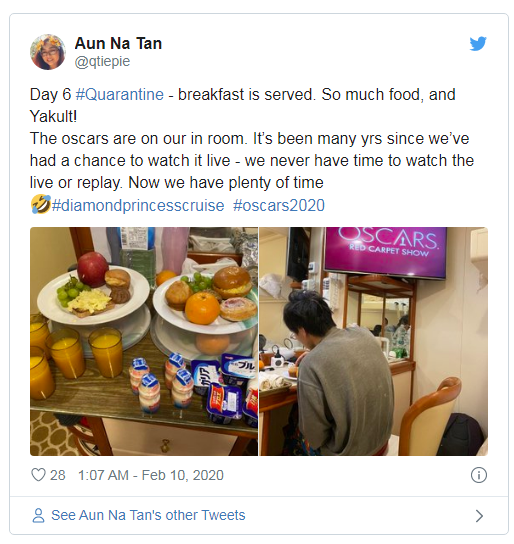Click the Oscars Red Carpet Show TV screen
This screenshot has height=544, width=514.
point(385,252)
